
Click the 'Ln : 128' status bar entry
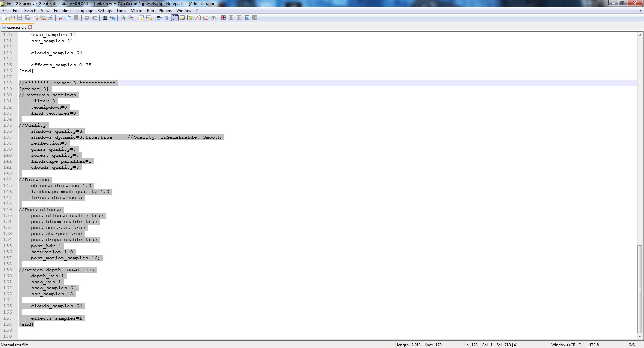point(471,345)
